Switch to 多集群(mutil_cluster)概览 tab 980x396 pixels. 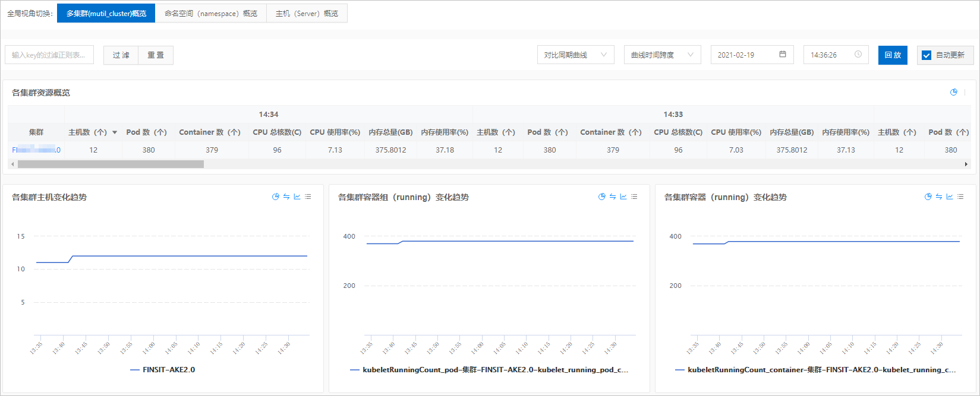pyautogui.click(x=106, y=13)
